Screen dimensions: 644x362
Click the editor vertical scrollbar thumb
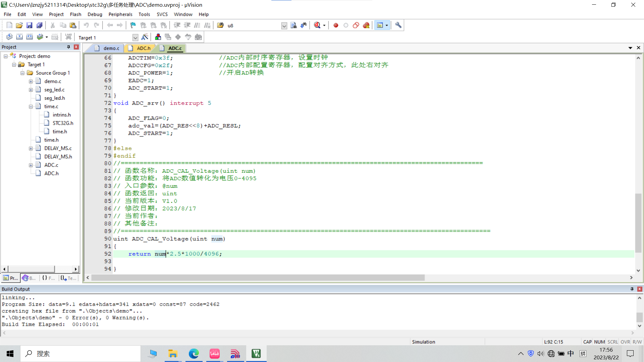pos(638,223)
